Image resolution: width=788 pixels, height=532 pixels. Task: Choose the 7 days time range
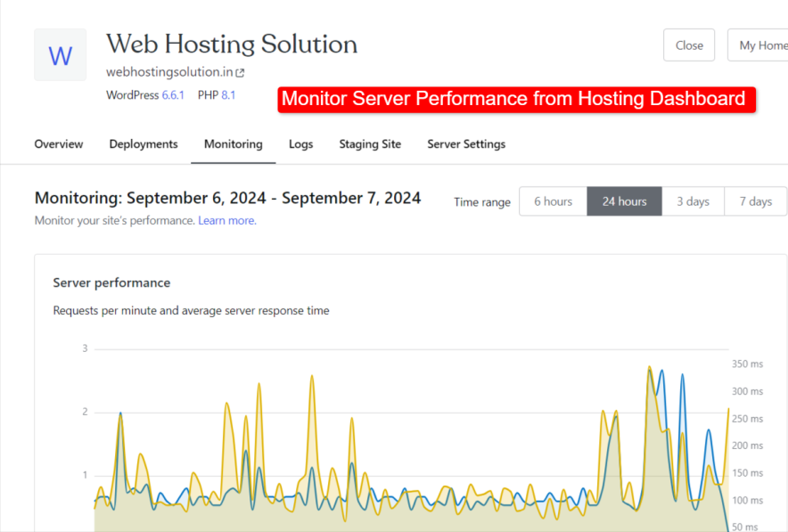[x=755, y=201]
